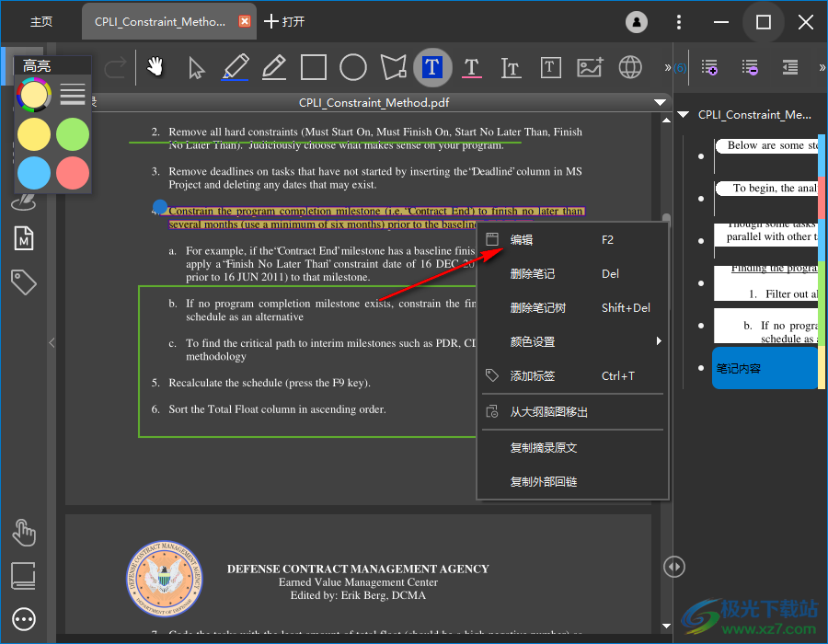This screenshot has height=644, width=828.
Task: Click the line thickness lines icon
Action: [x=73, y=95]
